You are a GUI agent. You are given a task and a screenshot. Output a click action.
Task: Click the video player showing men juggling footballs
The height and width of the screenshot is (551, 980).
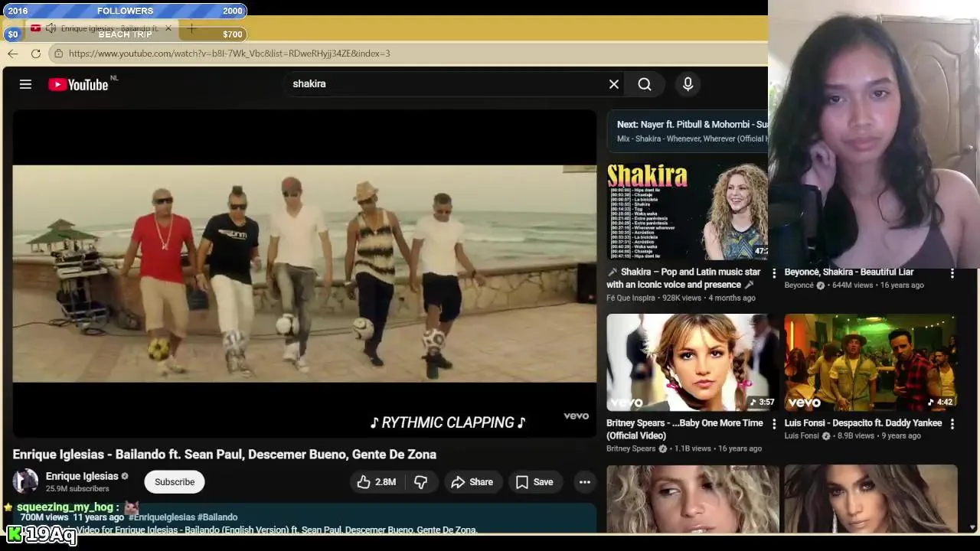[304, 273]
